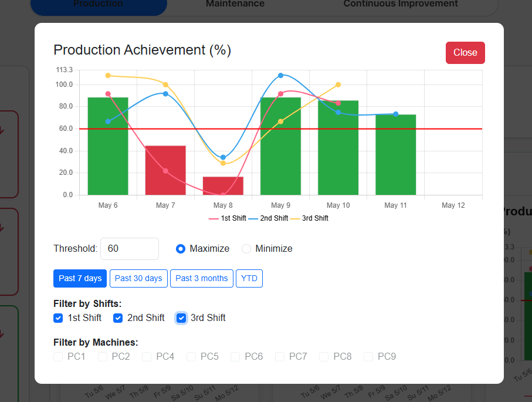The image size is (532, 402).
Task: Click the red May 8 bar
Action: click(223, 185)
